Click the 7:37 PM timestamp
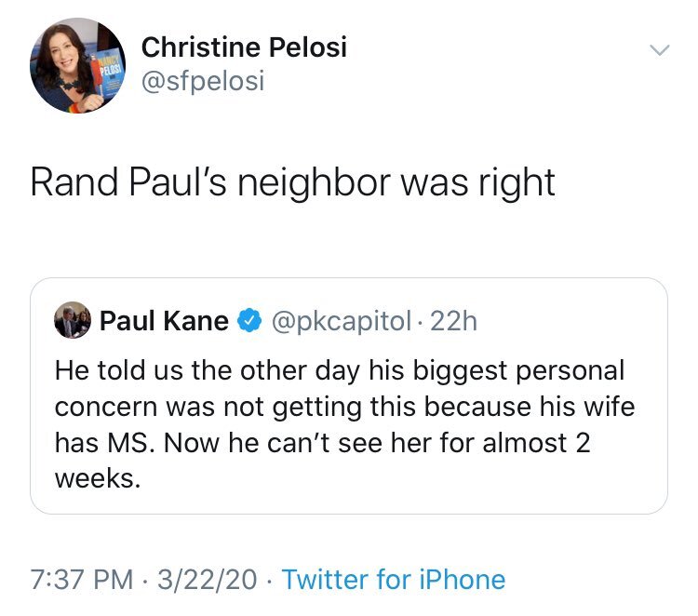The image size is (698, 616). coord(82,580)
